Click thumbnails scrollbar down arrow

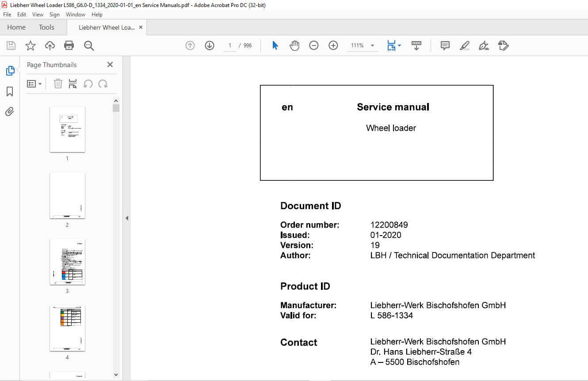pyautogui.click(x=116, y=375)
